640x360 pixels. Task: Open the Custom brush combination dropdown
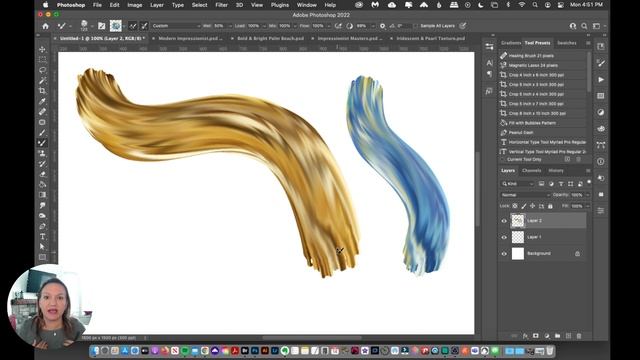click(176, 26)
